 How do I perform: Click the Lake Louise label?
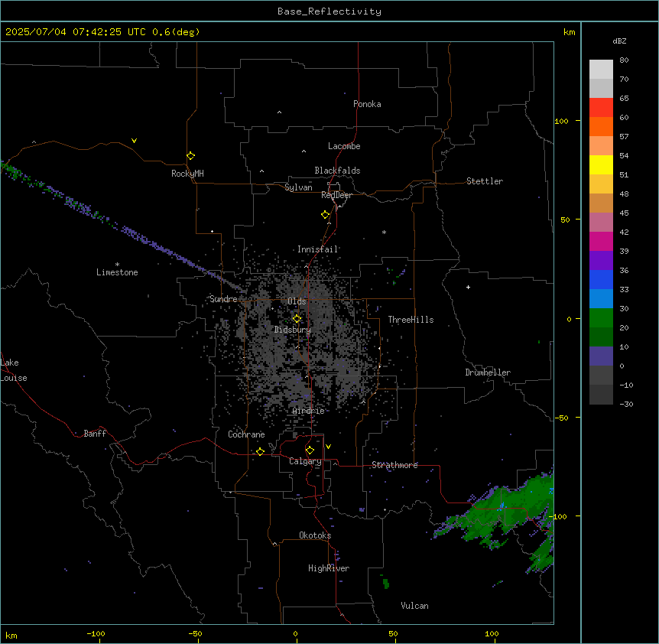click(14, 370)
